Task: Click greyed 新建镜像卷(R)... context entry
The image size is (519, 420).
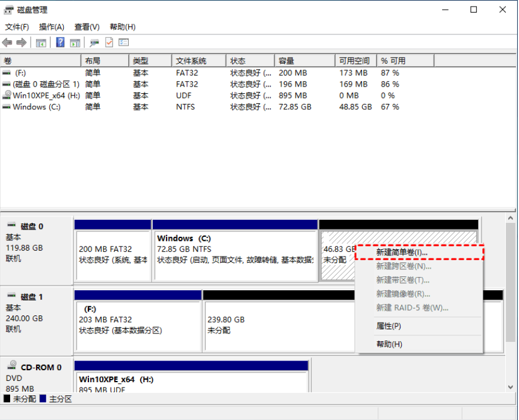Action: (x=419, y=294)
